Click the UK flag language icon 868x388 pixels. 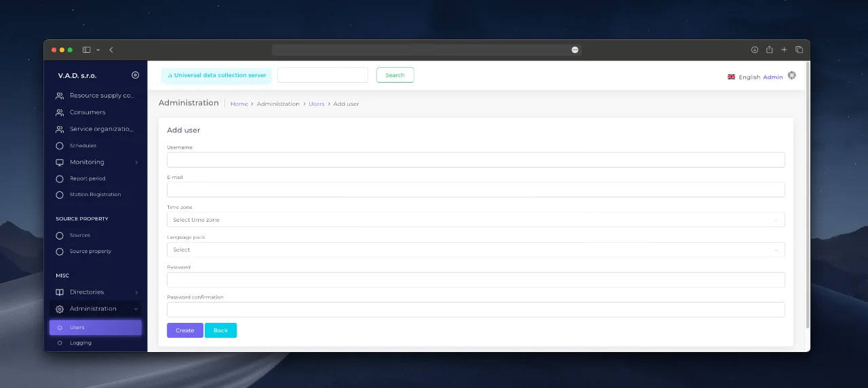731,77
